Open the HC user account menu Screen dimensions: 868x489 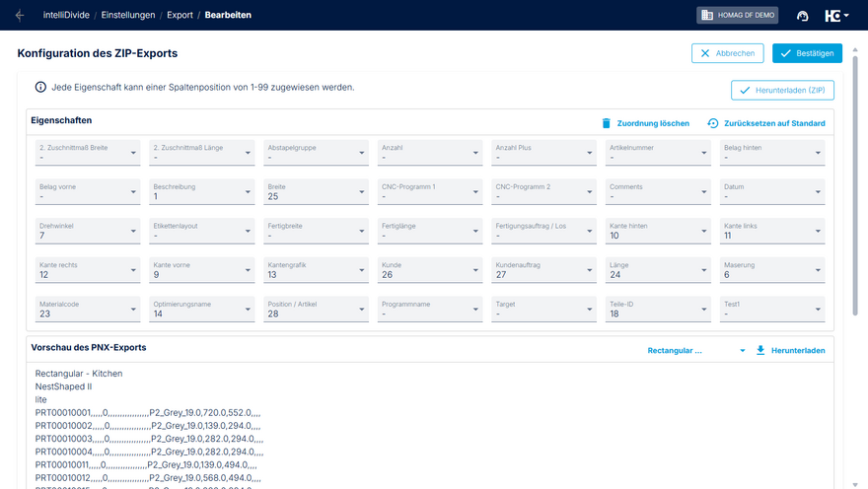836,15
